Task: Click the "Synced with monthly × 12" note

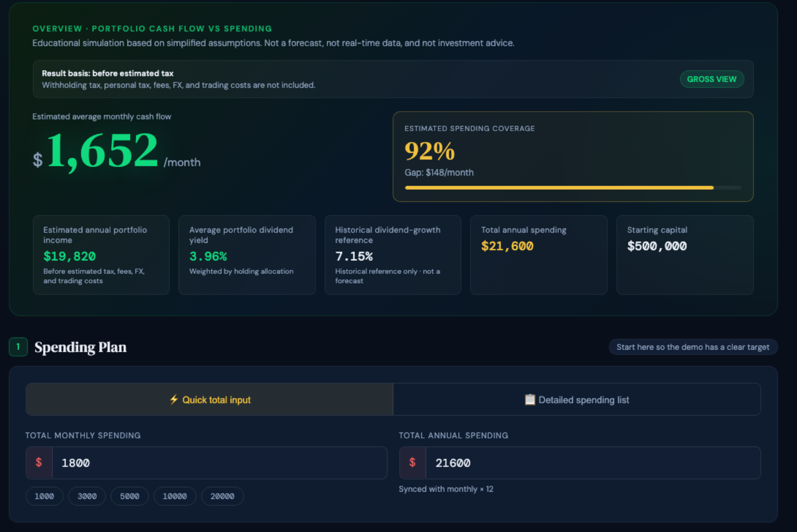Action: [446, 489]
